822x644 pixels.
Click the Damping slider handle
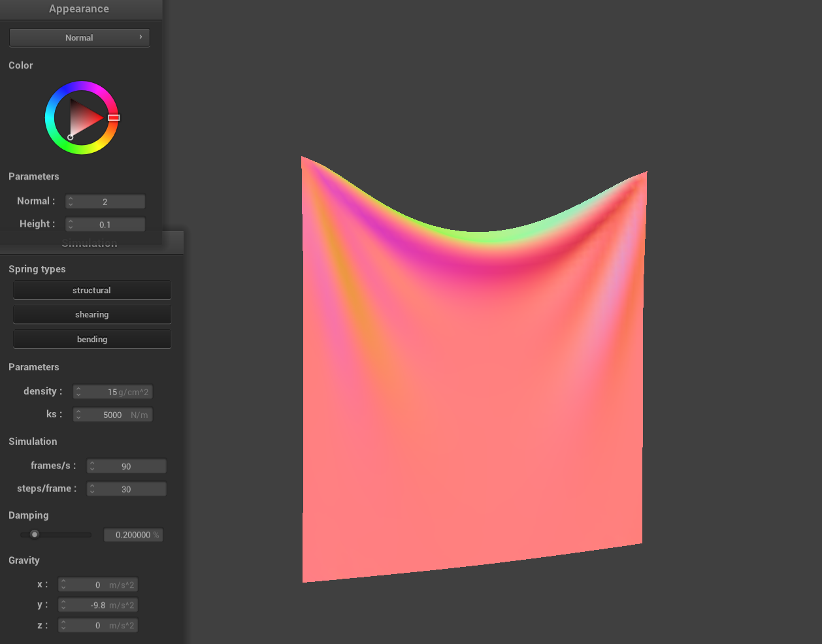(35, 534)
